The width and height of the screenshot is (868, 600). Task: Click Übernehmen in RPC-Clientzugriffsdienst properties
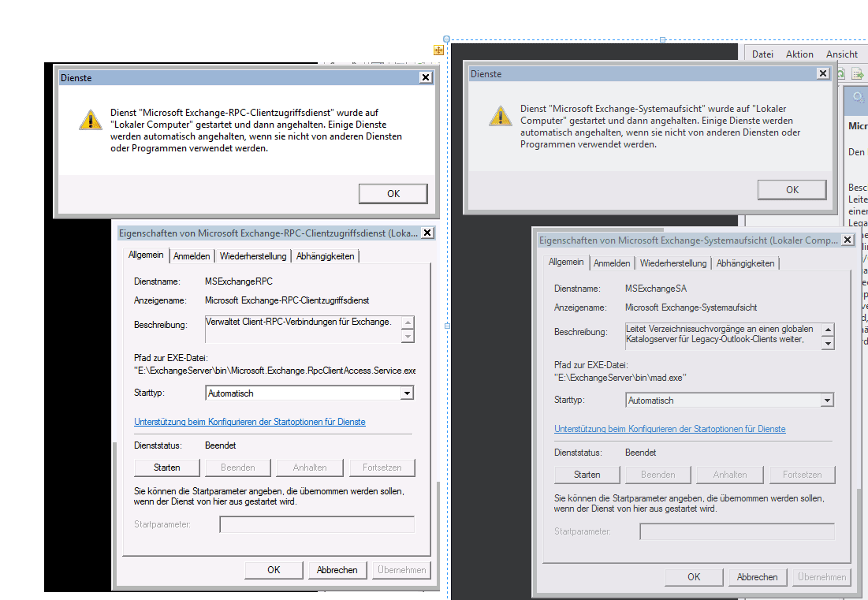[x=401, y=570]
